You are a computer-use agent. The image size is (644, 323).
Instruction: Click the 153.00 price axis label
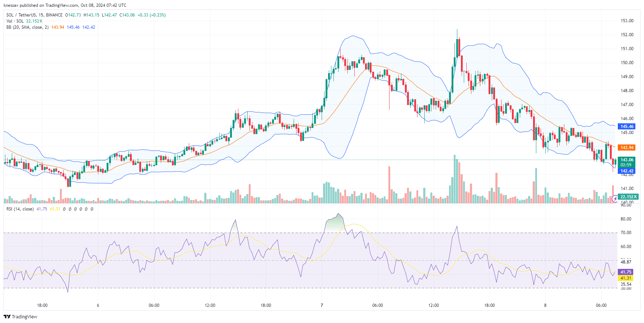click(x=627, y=21)
